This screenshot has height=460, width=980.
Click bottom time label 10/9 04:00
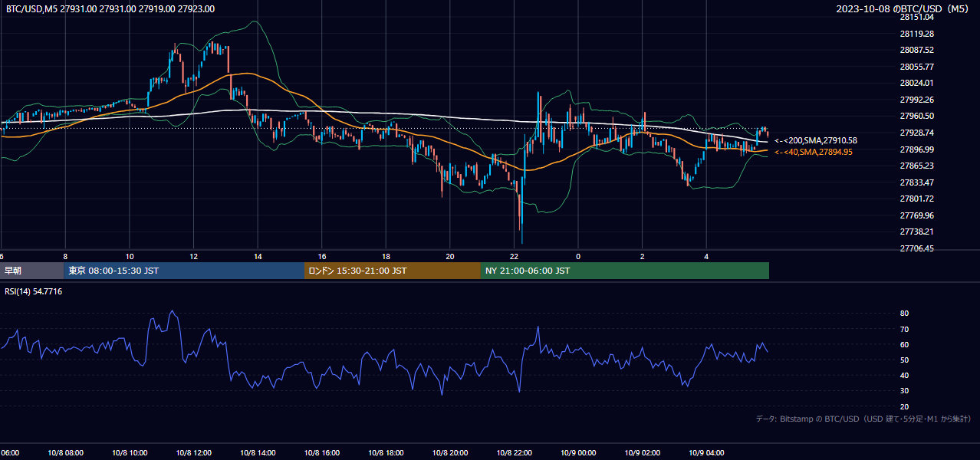706,453
